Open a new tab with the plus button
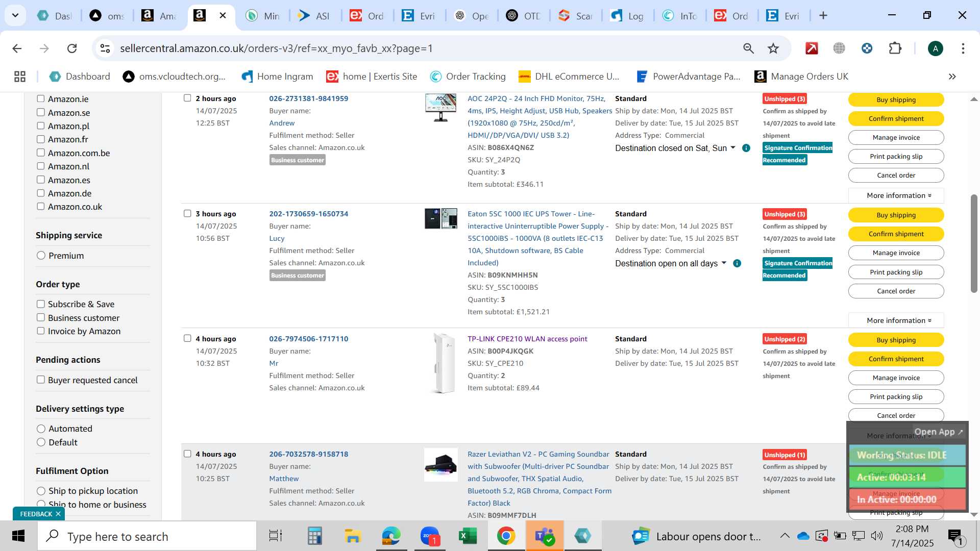Screen dimensions: 980x551 823,16
